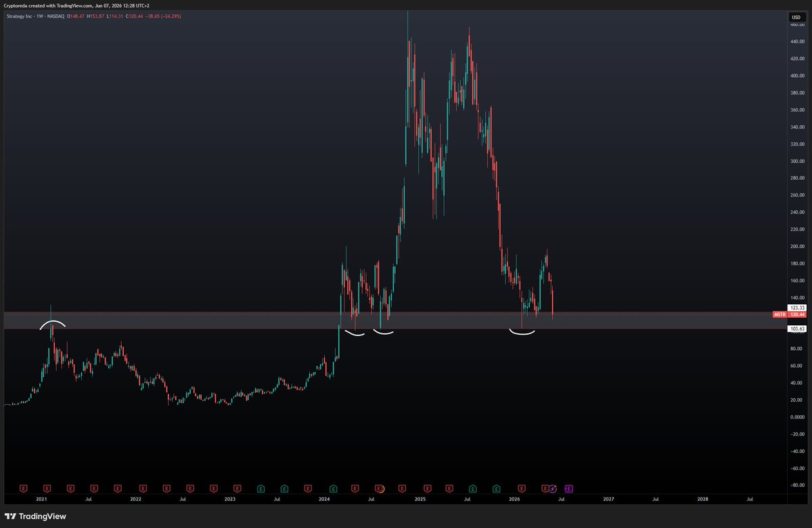Click the earnings marker nearest the 2021 label
The image size is (812, 528).
(47, 487)
